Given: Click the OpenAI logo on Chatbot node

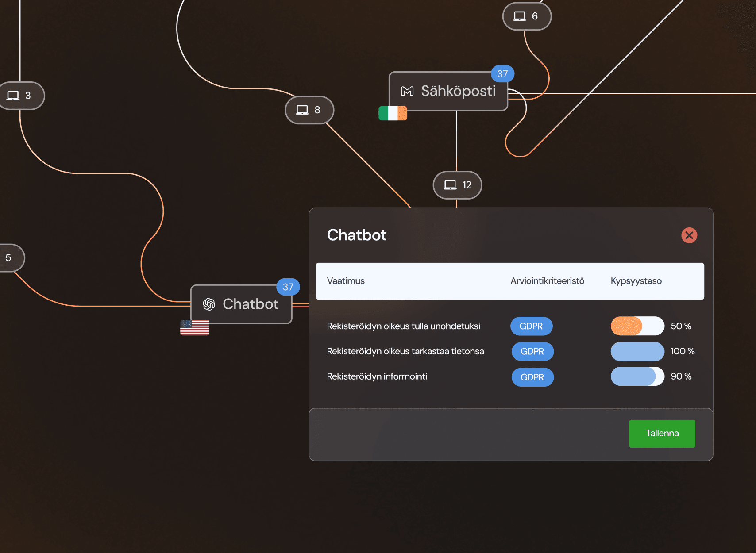Looking at the screenshot, I should (209, 304).
